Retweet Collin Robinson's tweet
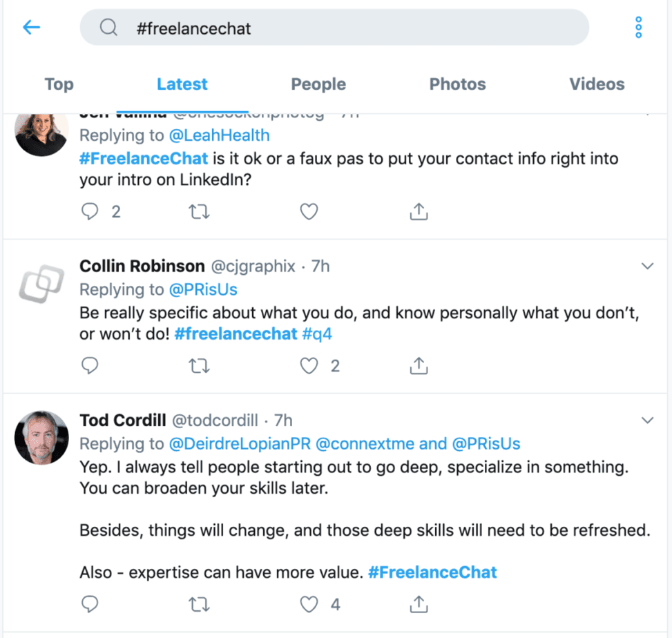 pyautogui.click(x=199, y=366)
